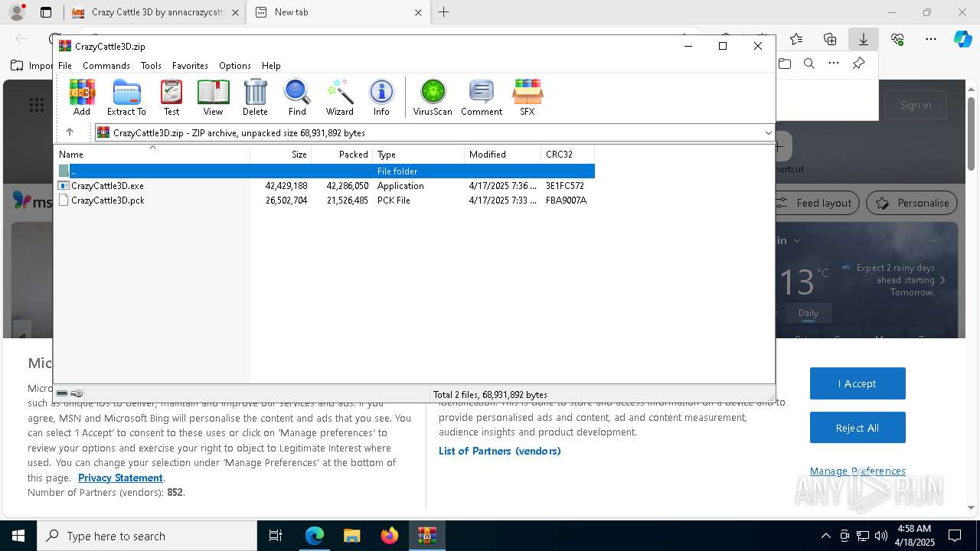Expand the archive path dropdown
The height and width of the screenshot is (551, 980).
click(768, 133)
